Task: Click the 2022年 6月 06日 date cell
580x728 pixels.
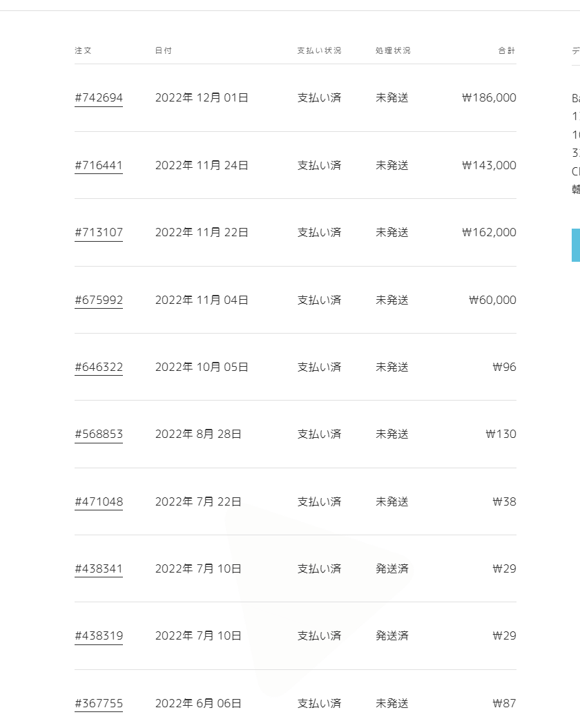Action: point(198,704)
